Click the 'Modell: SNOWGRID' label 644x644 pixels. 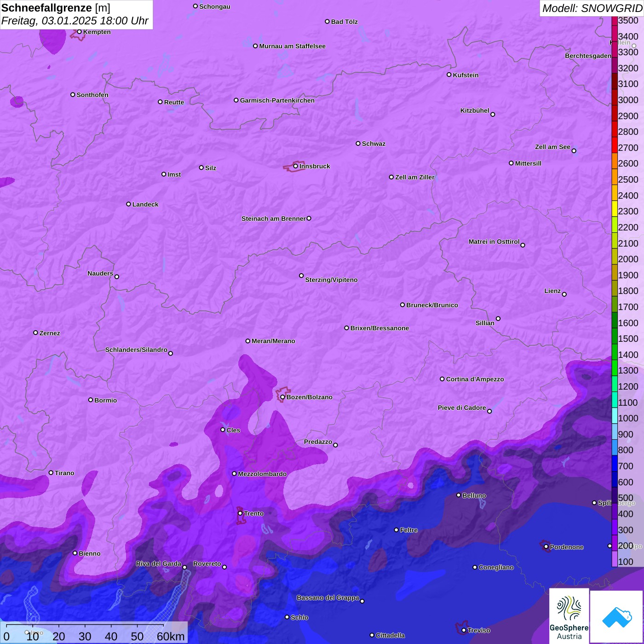592,8
